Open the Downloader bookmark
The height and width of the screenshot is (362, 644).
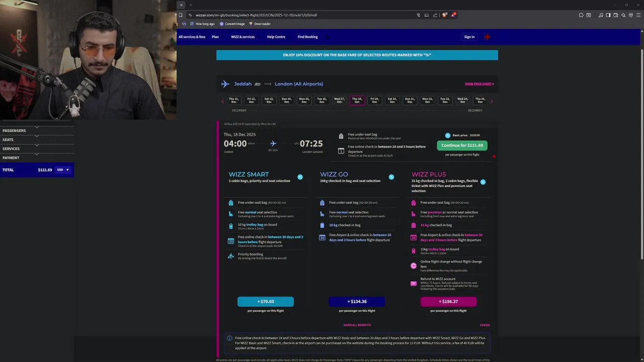point(260,24)
